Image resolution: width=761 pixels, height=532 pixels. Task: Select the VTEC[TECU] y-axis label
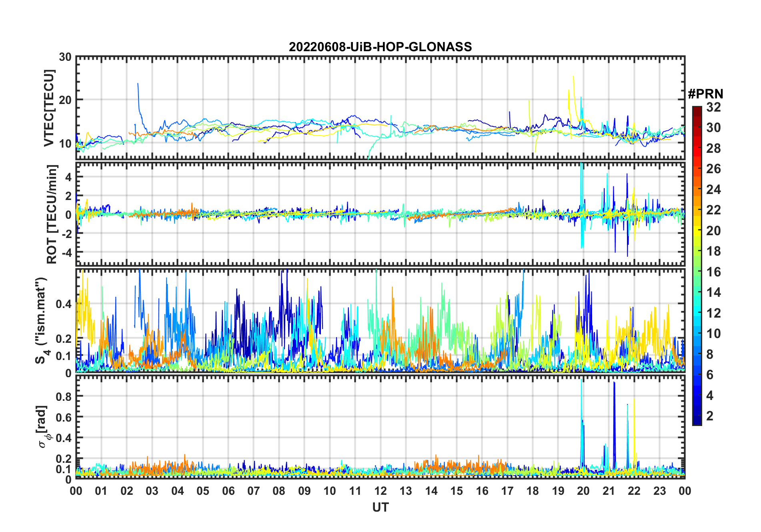[49, 108]
